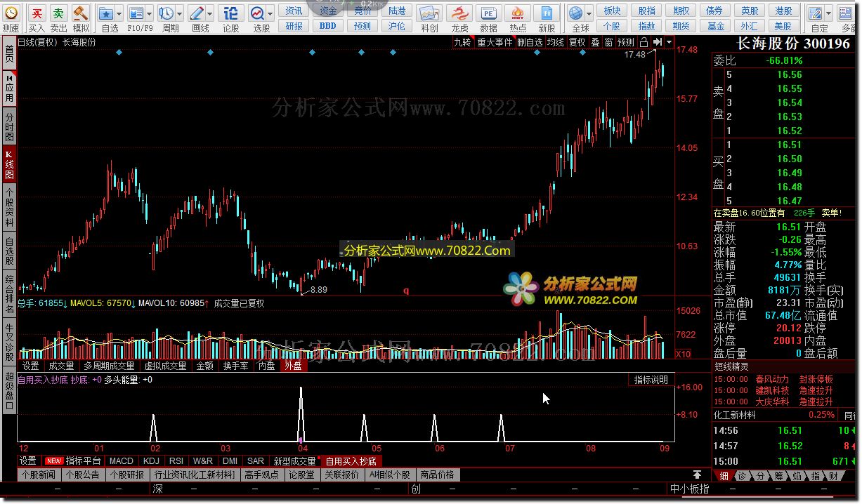Open the 选股 stock screener icon

(x=258, y=13)
